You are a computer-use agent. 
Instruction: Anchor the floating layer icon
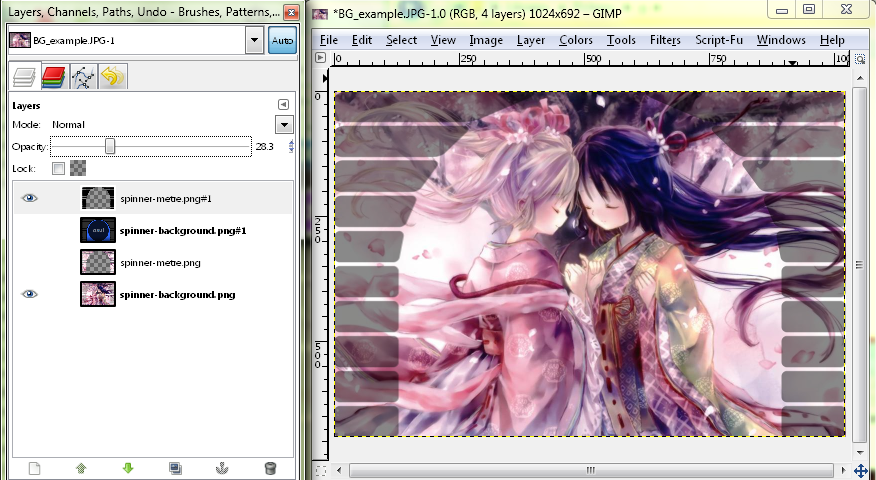pos(222,468)
